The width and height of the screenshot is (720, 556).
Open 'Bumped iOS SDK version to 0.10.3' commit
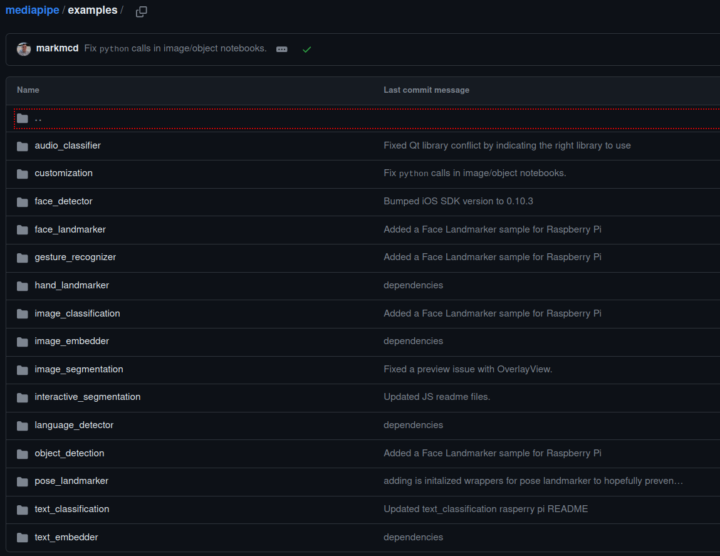tap(458, 201)
